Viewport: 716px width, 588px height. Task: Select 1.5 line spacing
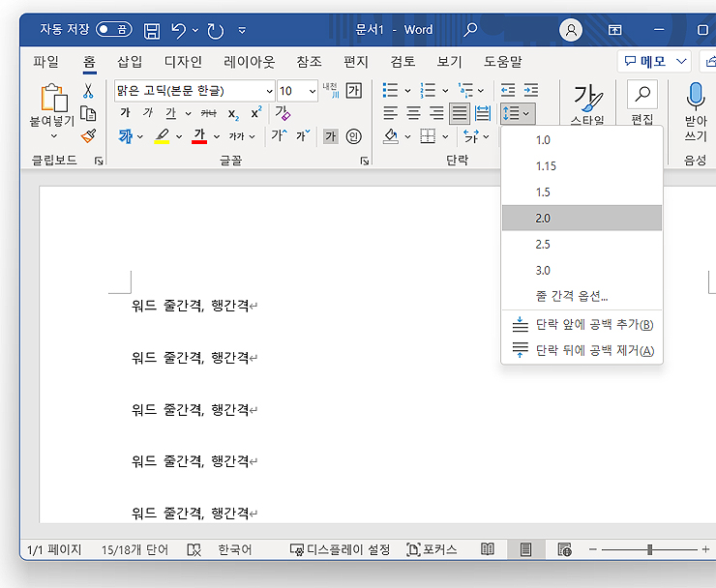pos(582,192)
